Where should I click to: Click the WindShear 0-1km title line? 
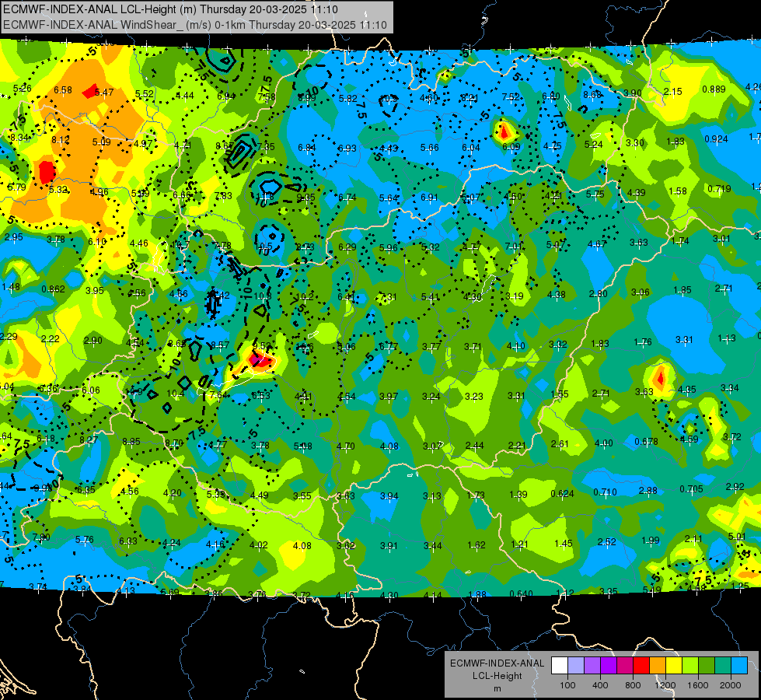[194, 25]
